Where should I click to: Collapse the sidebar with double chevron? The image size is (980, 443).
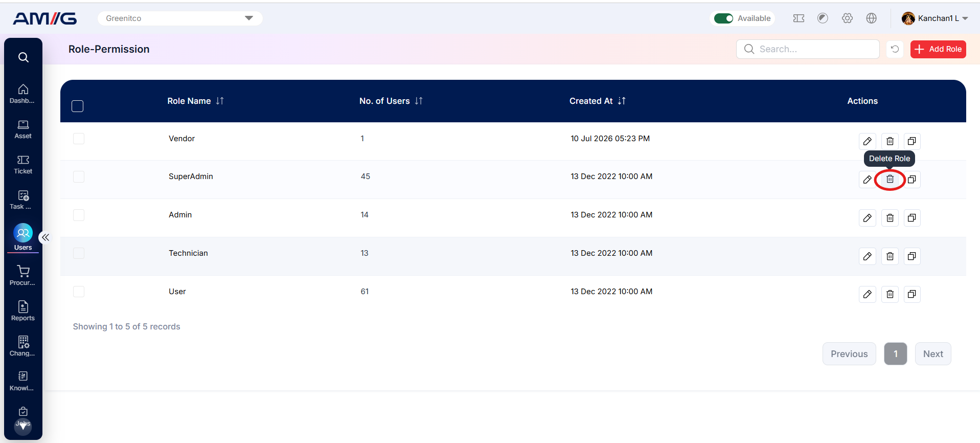[45, 237]
